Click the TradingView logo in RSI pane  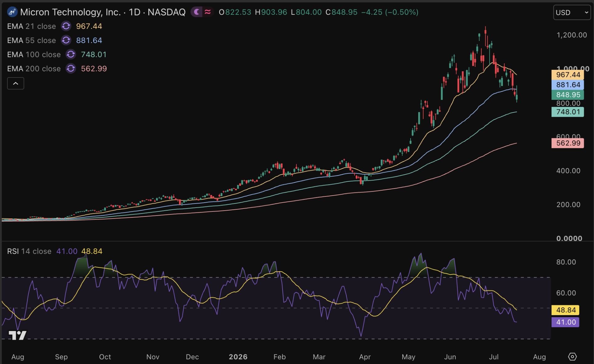[x=18, y=335]
